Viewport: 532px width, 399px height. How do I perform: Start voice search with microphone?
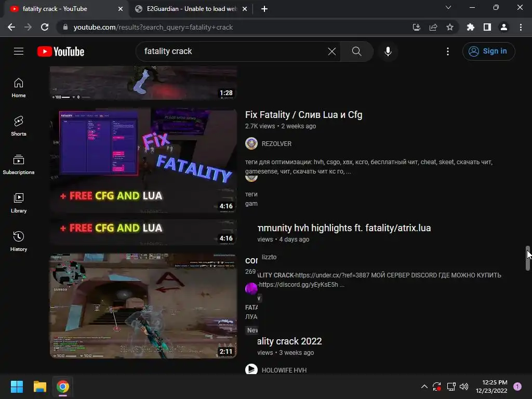(388, 51)
